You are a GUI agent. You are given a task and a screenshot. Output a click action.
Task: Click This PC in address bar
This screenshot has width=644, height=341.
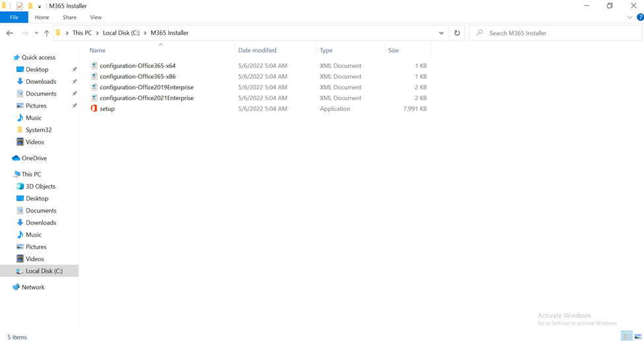82,33
